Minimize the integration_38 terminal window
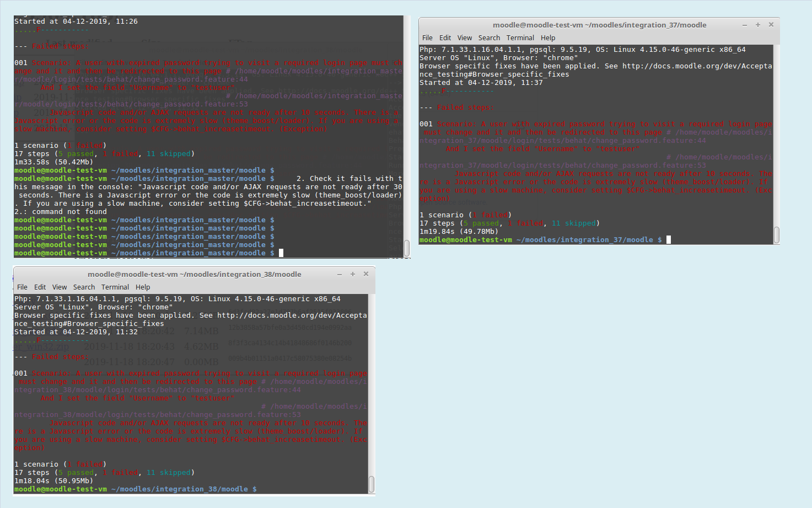 (340, 274)
